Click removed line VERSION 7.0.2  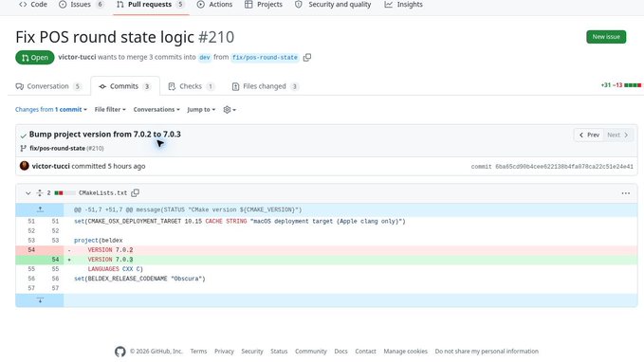point(326,250)
